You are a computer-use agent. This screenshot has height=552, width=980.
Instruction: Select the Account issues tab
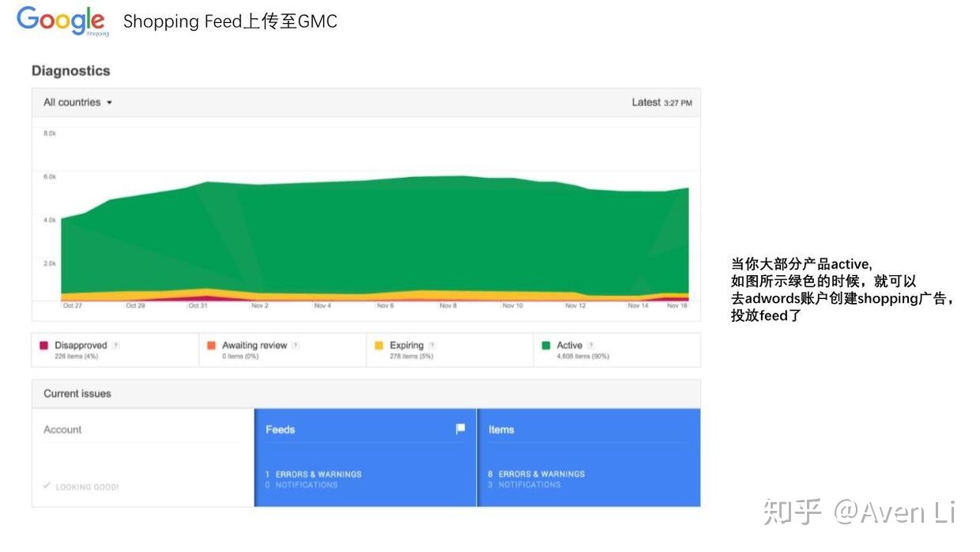pos(142,457)
